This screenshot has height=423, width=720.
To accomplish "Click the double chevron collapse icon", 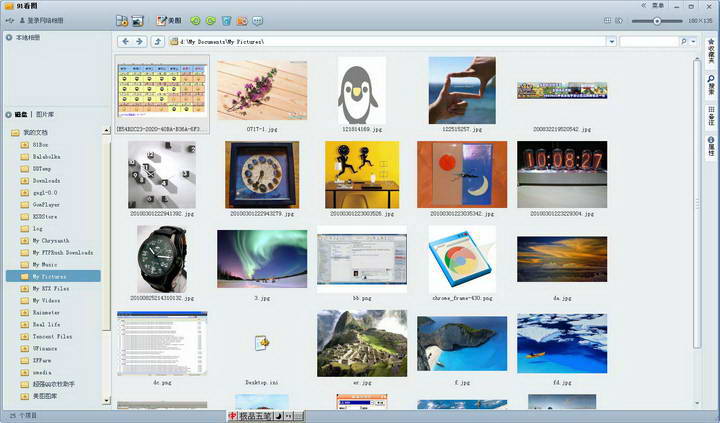I will 644,6.
